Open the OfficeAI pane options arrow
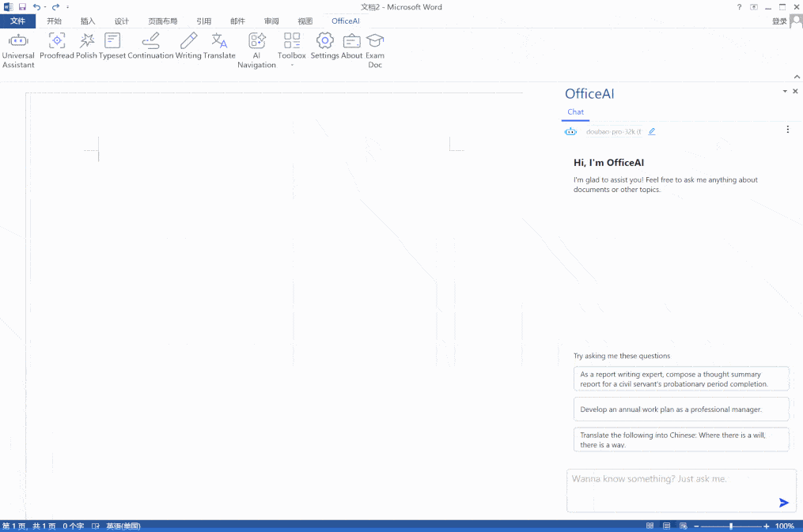Viewport: 803px width, 532px height. pos(785,92)
